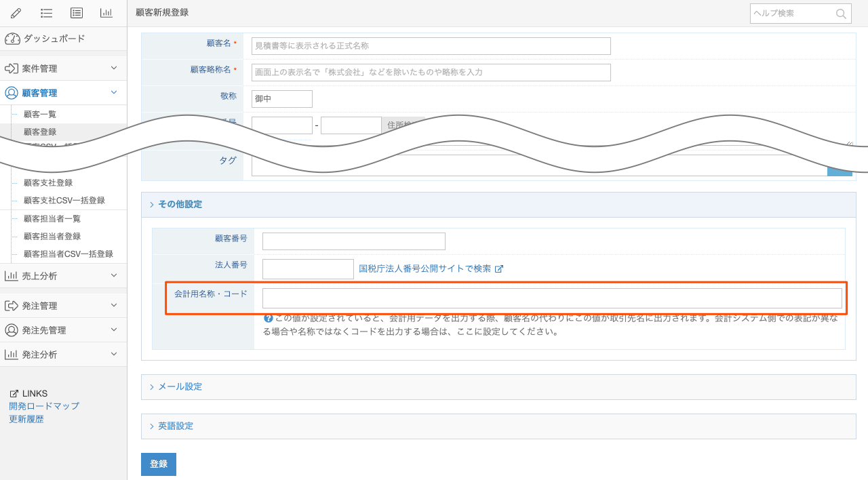Click the boxed list icon in top toolbar
This screenshot has height=480, width=868.
click(x=77, y=13)
